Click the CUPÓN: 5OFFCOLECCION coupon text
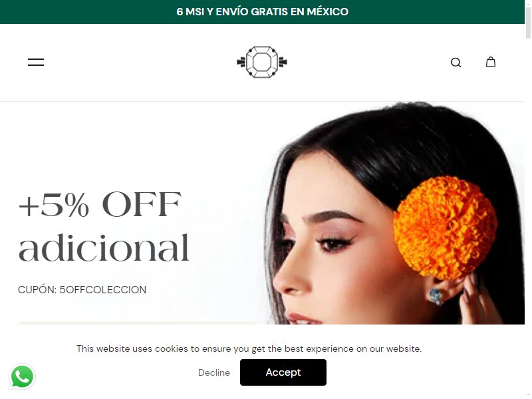Screen dimensions: 532x399 (82, 290)
